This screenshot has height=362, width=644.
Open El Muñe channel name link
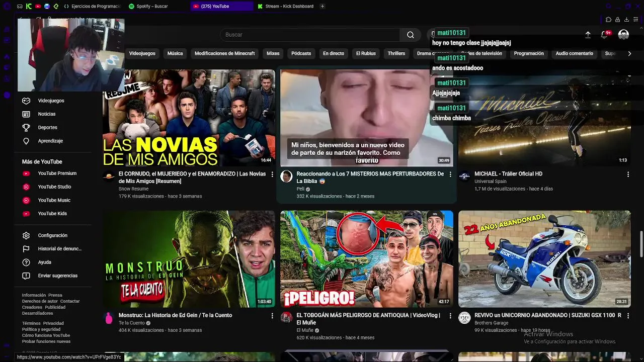[x=305, y=330]
